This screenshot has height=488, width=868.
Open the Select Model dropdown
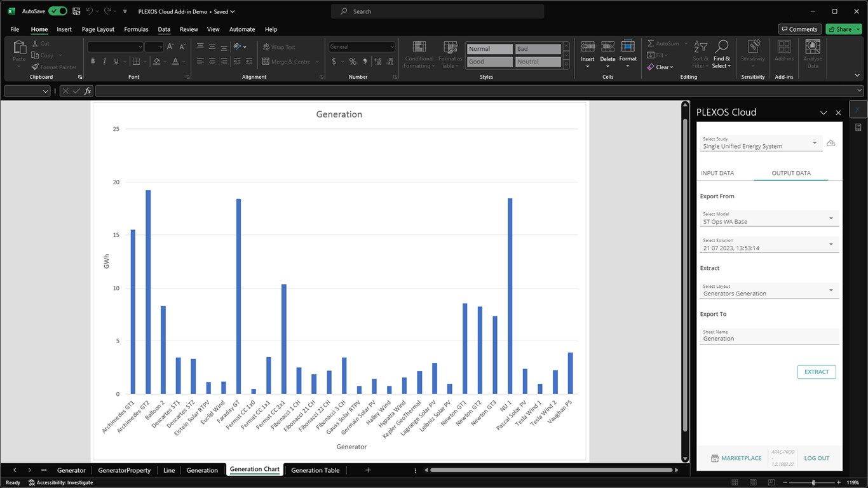[770, 219]
